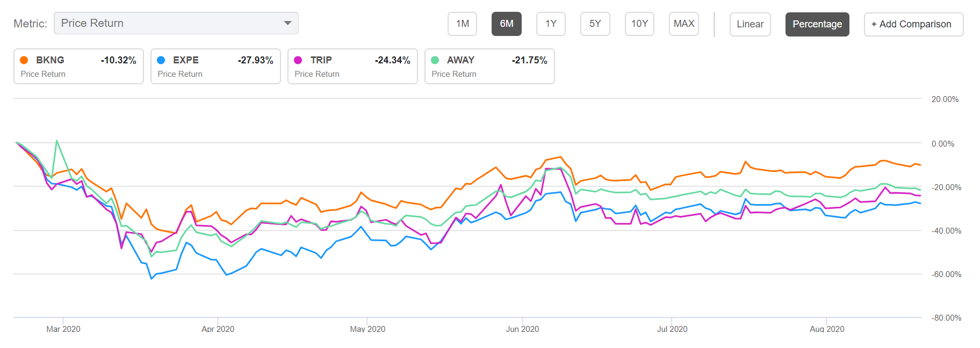Image resolution: width=980 pixels, height=348 pixels.
Task: Switch to 1M time range
Action: (462, 24)
